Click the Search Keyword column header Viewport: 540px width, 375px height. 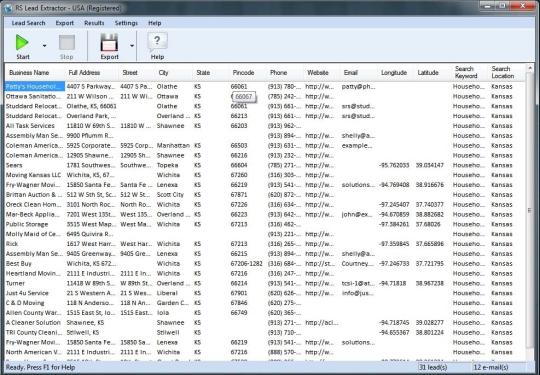coord(469,73)
